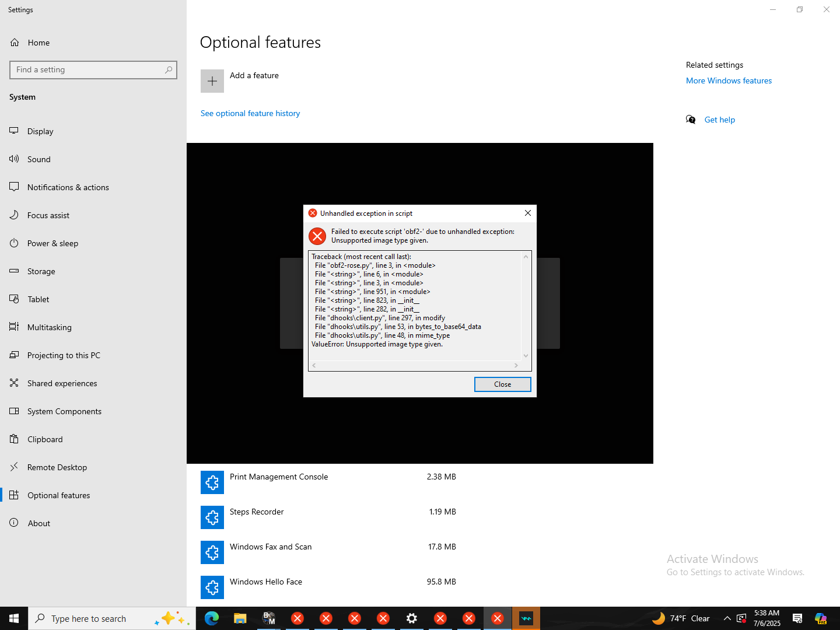Open System Components settings
This screenshot has width=840, height=630.
pyautogui.click(x=93, y=411)
